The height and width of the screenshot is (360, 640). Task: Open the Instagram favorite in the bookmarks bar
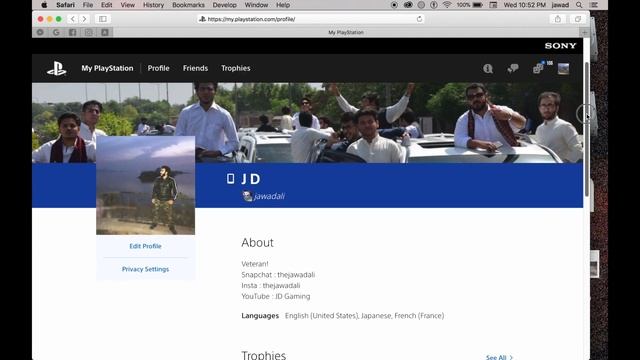click(x=89, y=32)
